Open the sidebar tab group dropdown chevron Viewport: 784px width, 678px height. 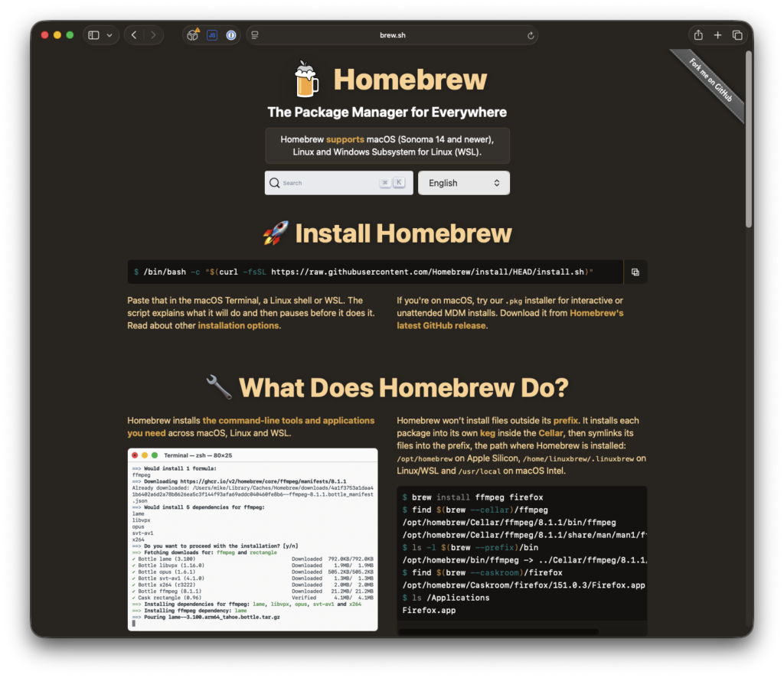click(x=109, y=35)
